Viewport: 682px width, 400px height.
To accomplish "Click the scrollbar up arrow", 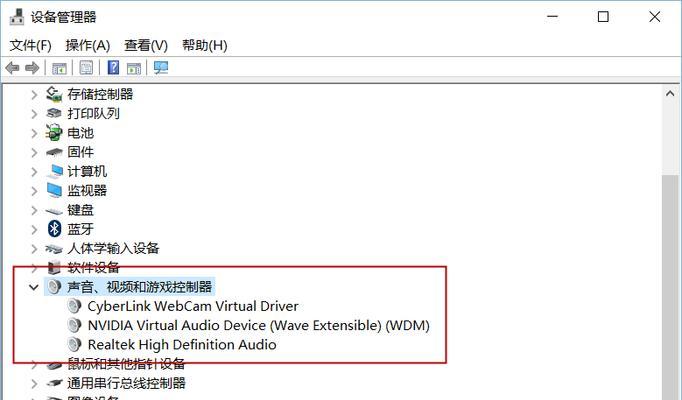I will coord(670,93).
